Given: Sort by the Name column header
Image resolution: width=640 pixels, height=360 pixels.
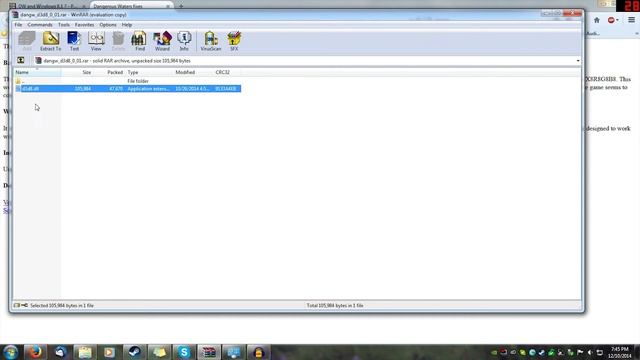Looking at the screenshot, I should point(37,72).
